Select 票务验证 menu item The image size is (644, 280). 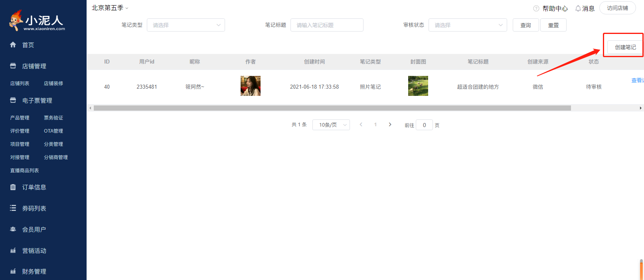click(x=53, y=118)
